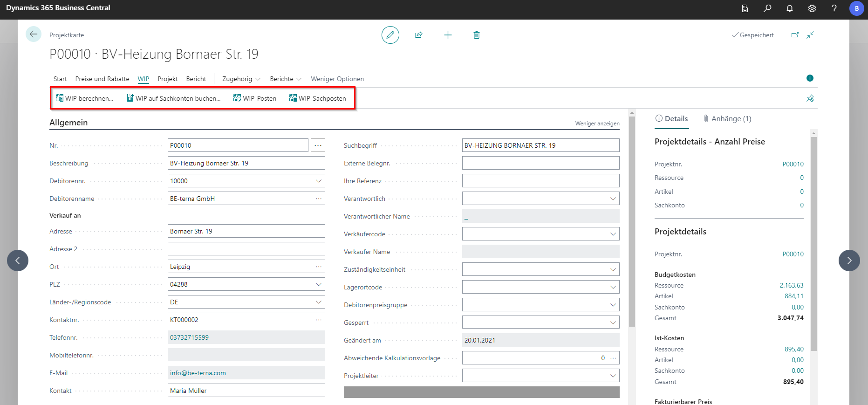This screenshot has height=405, width=868.
Task: Click the share icon in header
Action: coord(419,35)
